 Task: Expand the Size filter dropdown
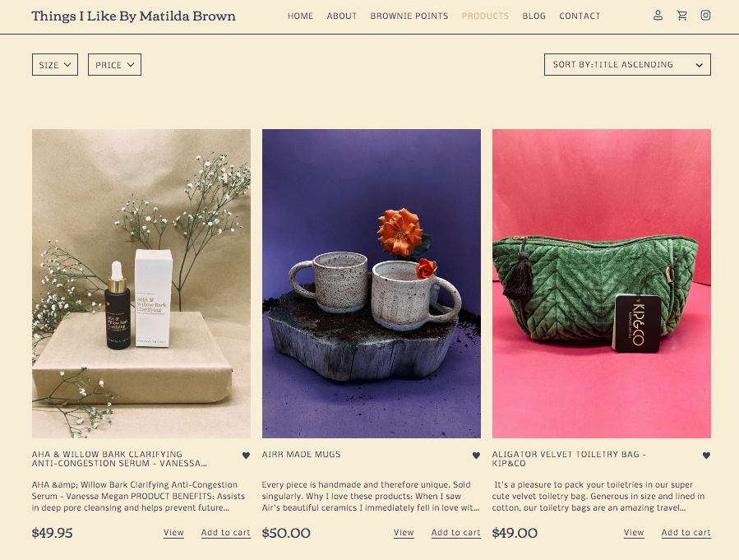(55, 65)
